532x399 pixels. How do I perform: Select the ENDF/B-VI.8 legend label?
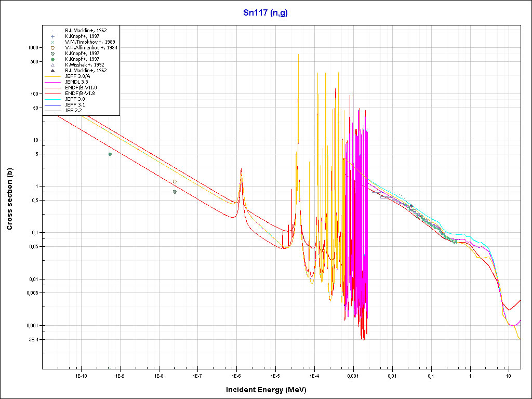[80, 94]
